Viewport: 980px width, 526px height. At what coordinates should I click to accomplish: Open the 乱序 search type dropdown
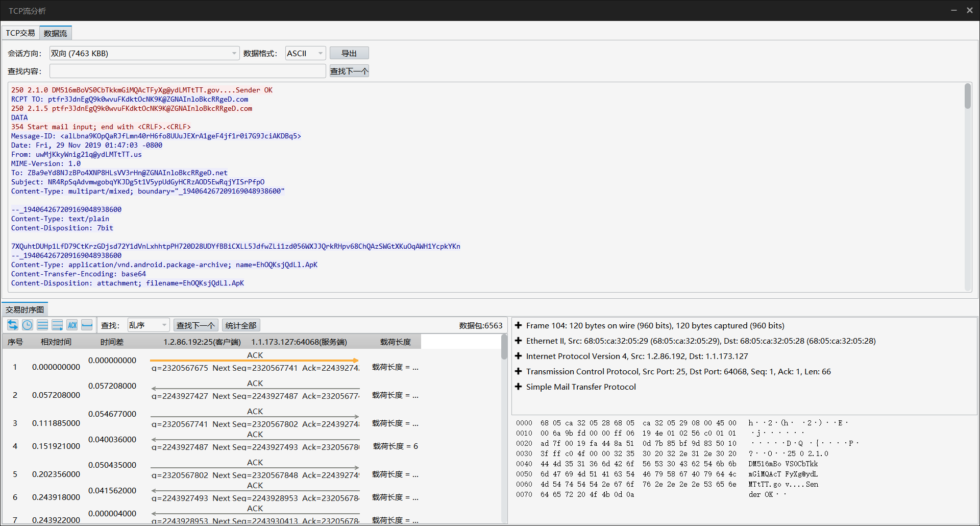(148, 325)
